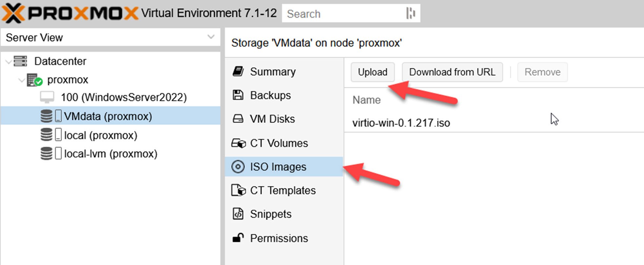Click the Upload button
Image resolution: width=644 pixels, height=265 pixels.
point(372,72)
